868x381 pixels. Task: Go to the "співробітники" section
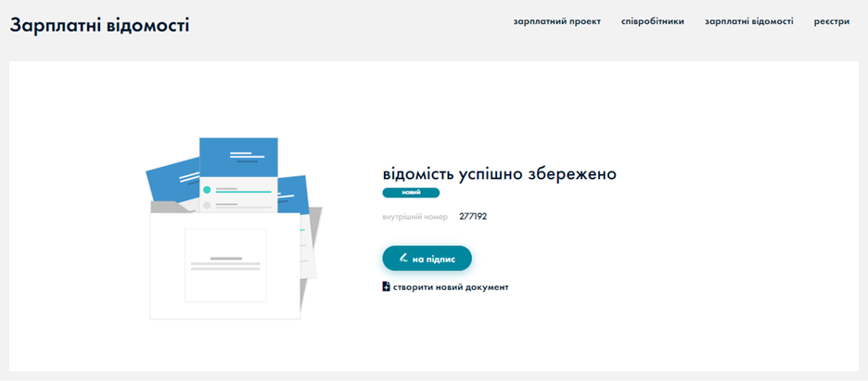tap(652, 21)
